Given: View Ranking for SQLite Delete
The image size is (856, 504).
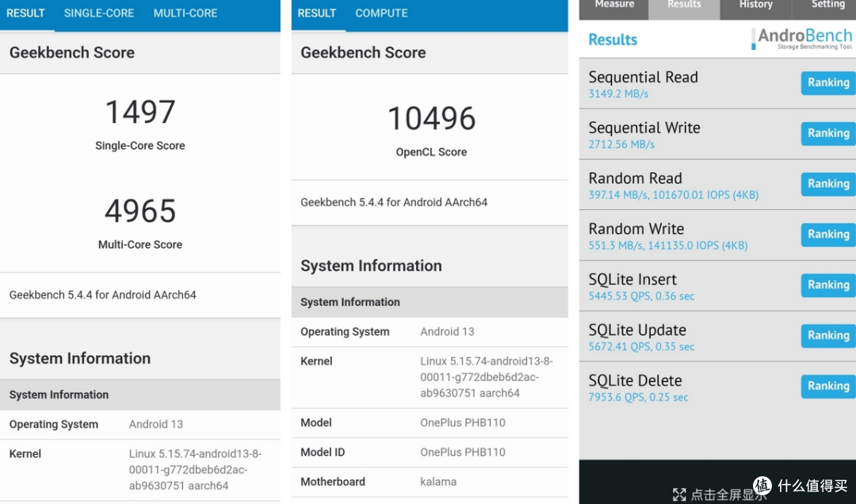Looking at the screenshot, I should (828, 386).
